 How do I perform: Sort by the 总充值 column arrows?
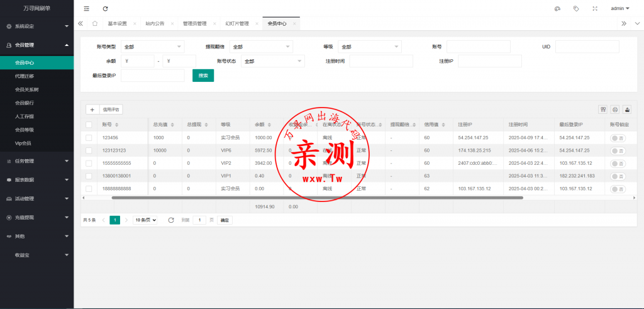172,125
